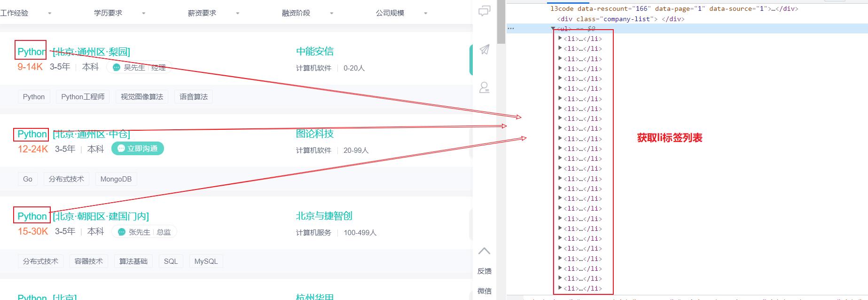Click chat bubble icon beside 吴先生
Viewport: 868px width, 300px height.
117,67
